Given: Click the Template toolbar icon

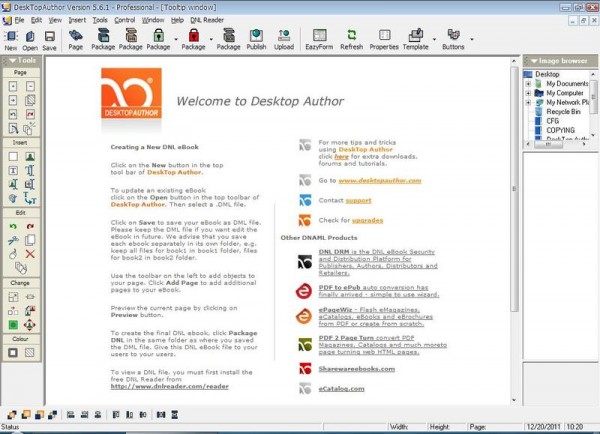Looking at the screenshot, I should tap(416, 39).
